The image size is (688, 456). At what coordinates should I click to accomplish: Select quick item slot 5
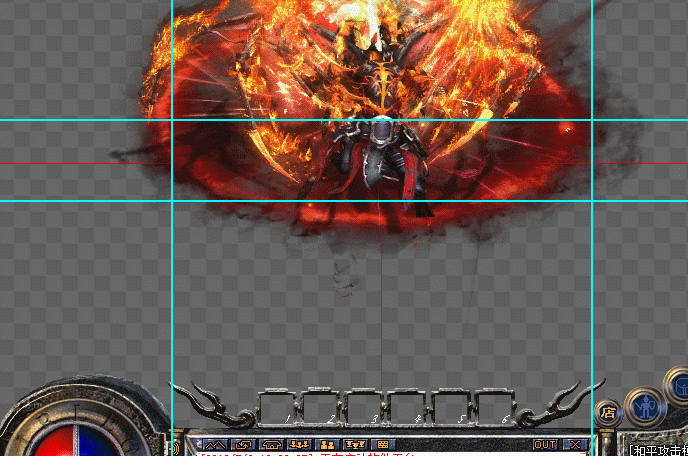coord(451,408)
